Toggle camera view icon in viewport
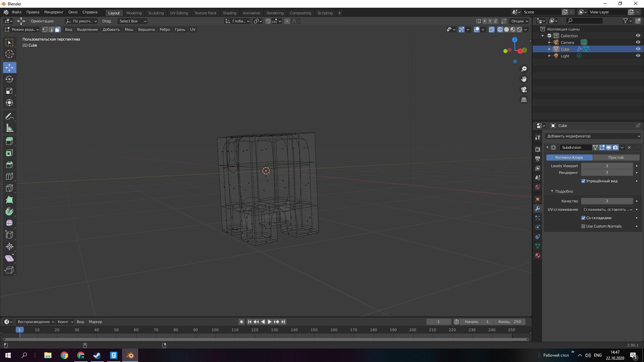644x362 pixels. point(524,89)
